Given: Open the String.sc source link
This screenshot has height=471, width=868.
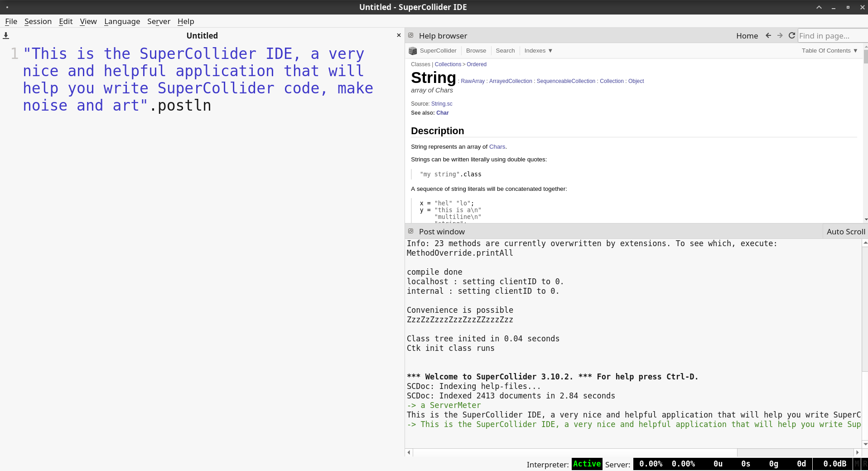Looking at the screenshot, I should 442,104.
